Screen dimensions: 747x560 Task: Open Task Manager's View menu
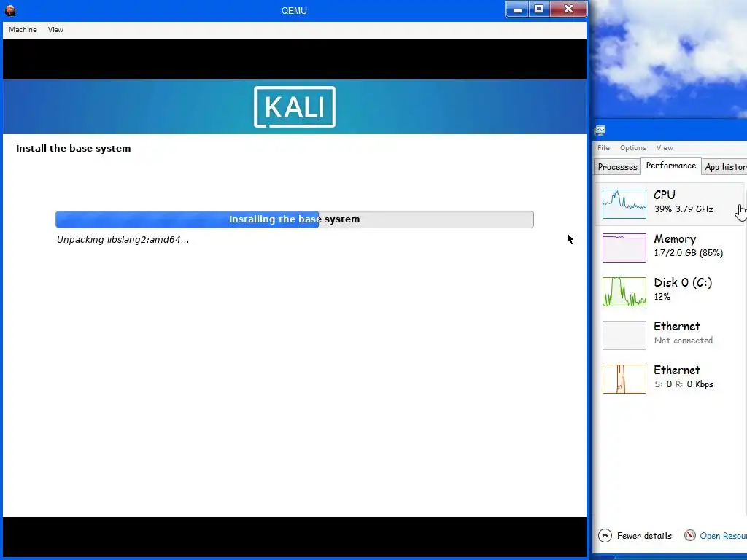tap(665, 147)
